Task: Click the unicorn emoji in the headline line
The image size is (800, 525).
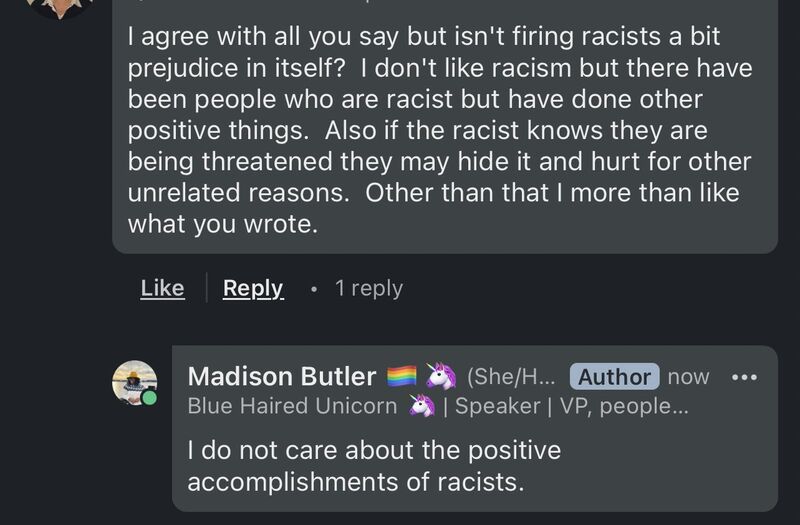Action: 421,407
